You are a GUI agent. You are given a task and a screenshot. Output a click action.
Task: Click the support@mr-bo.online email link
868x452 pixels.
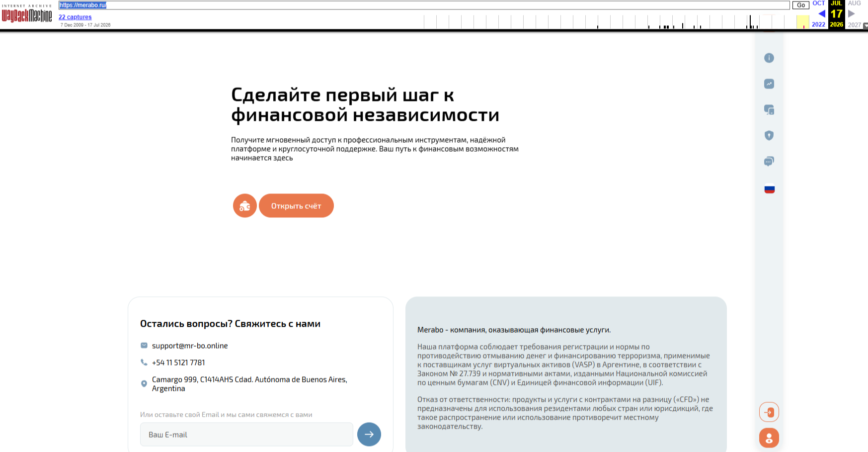pyautogui.click(x=190, y=346)
